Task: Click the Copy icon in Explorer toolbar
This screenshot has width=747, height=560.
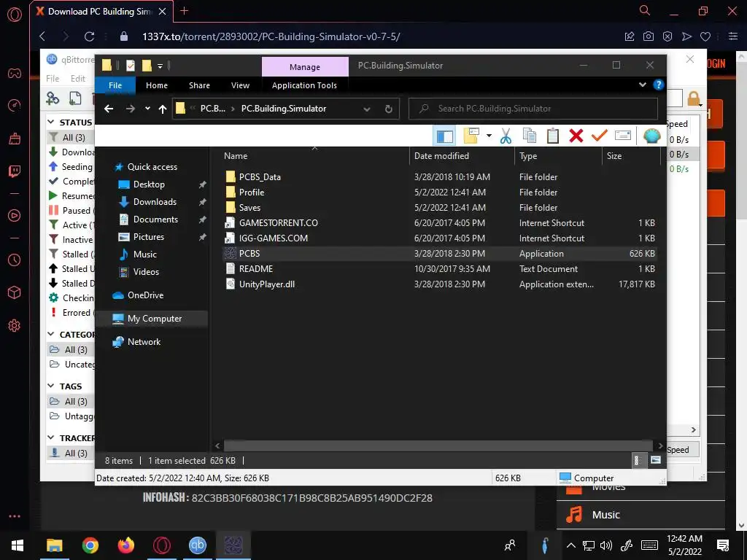Action: click(x=530, y=136)
